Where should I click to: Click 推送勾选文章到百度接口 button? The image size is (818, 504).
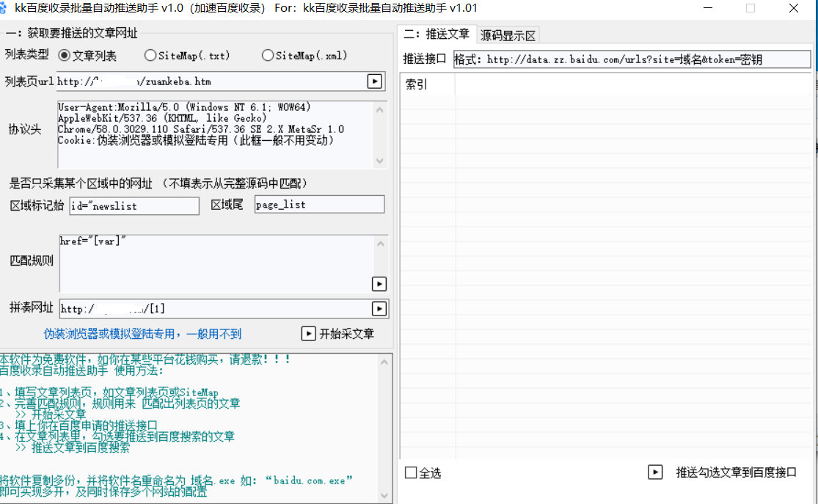(x=736, y=472)
